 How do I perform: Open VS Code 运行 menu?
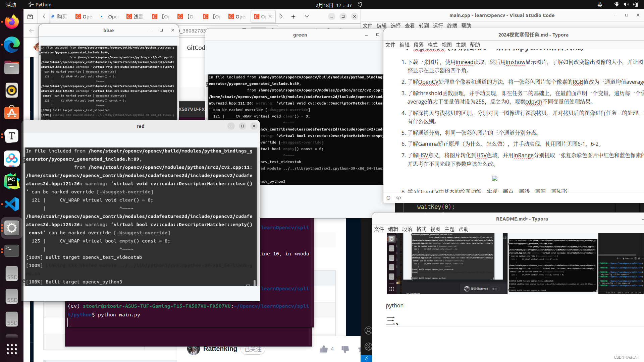(438, 25)
